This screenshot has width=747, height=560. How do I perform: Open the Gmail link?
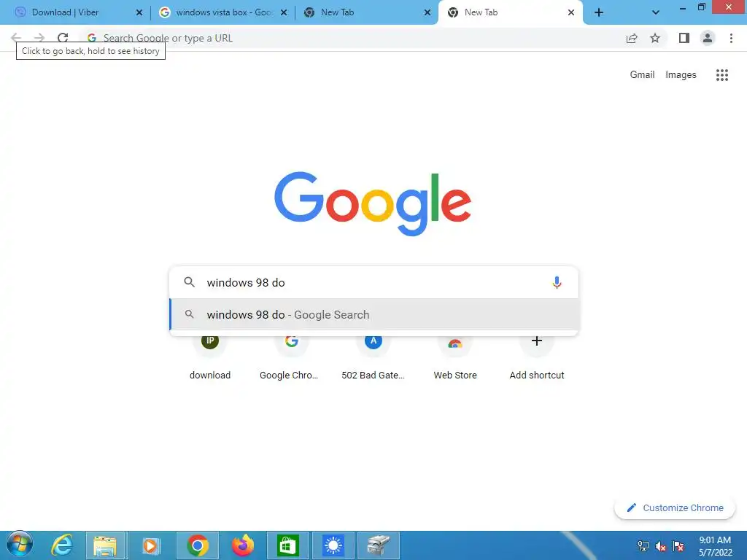click(642, 75)
